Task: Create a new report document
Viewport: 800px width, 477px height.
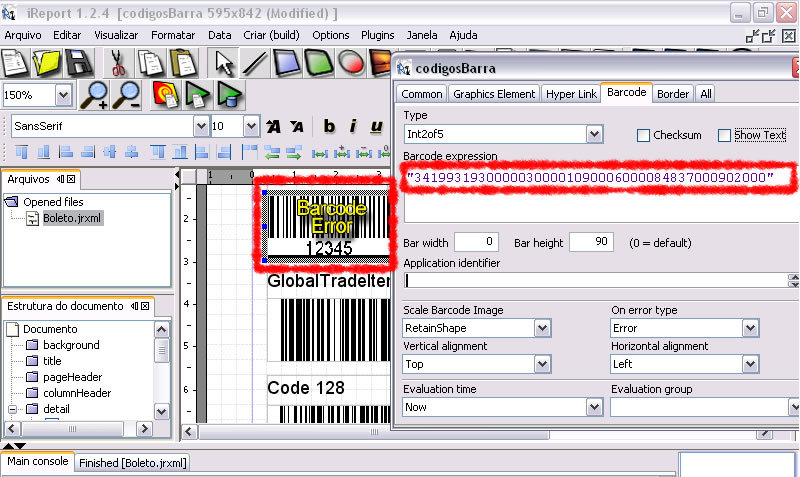Action: pos(14,63)
